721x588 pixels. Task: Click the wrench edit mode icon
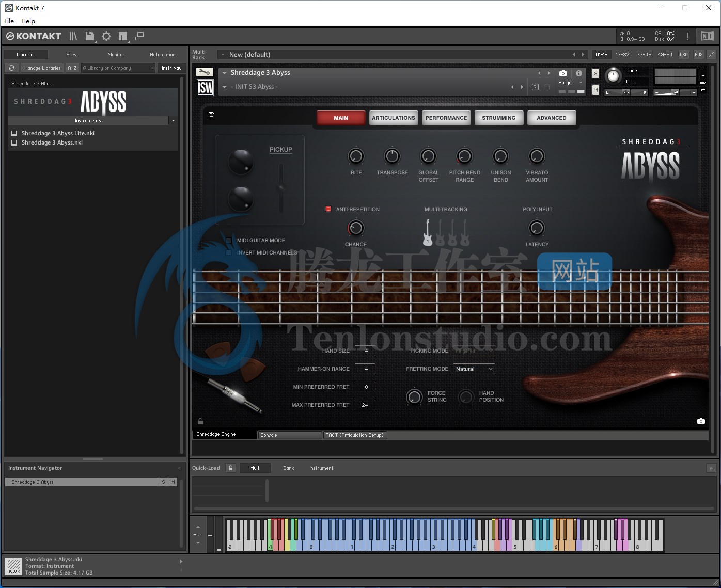tap(205, 72)
